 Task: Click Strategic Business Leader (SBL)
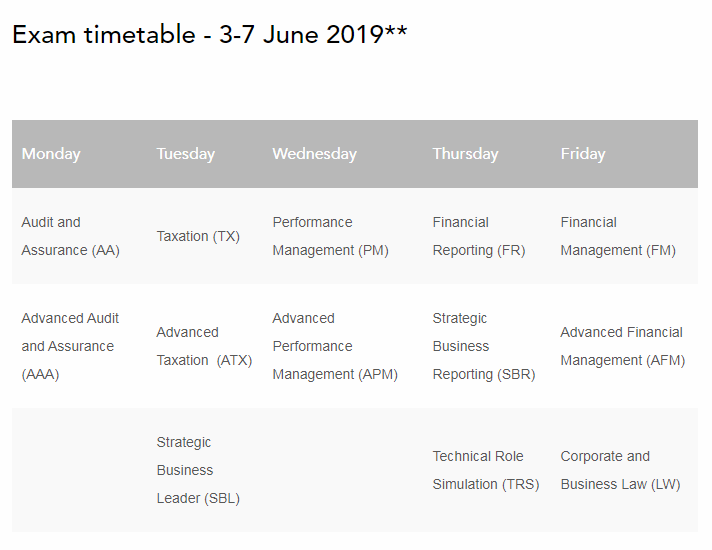tap(198, 470)
